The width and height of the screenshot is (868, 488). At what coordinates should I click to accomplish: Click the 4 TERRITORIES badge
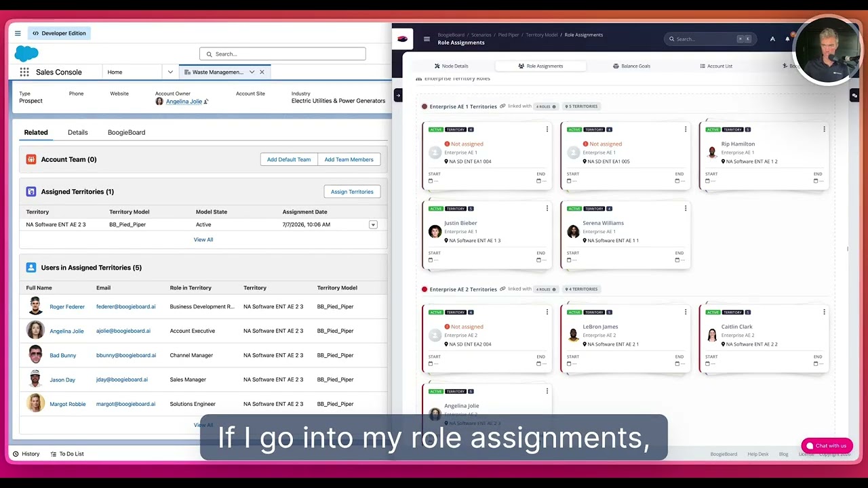581,289
